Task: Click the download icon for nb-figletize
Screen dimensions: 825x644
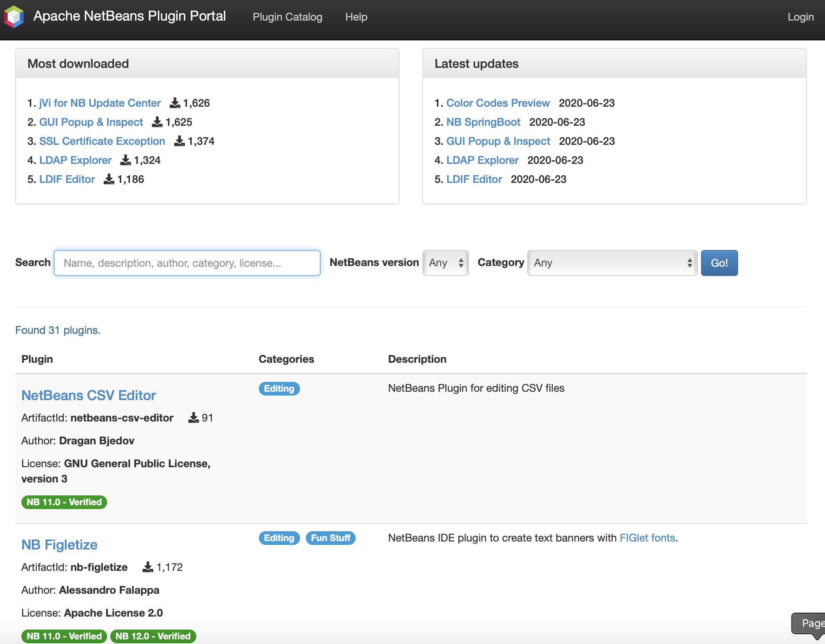Action: [147, 567]
